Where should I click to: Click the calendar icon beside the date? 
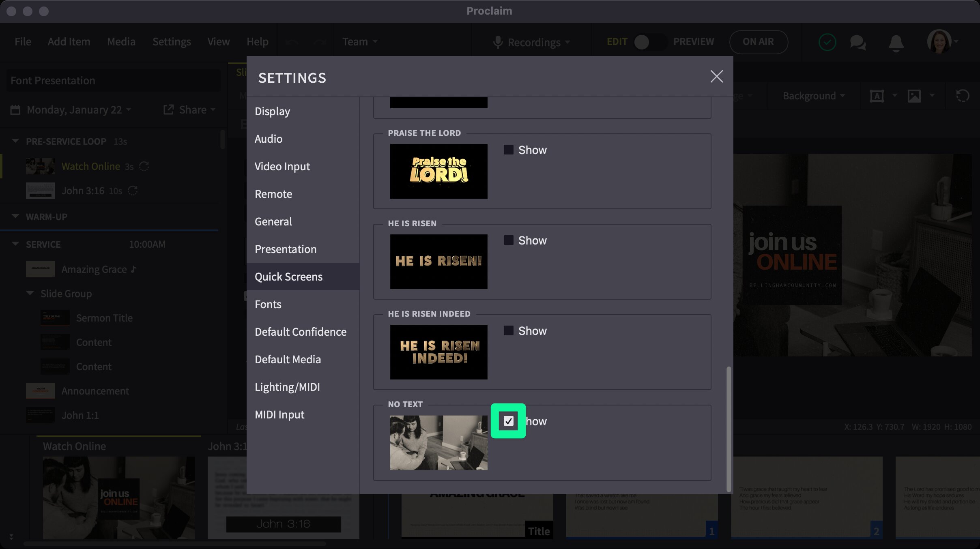click(x=15, y=109)
